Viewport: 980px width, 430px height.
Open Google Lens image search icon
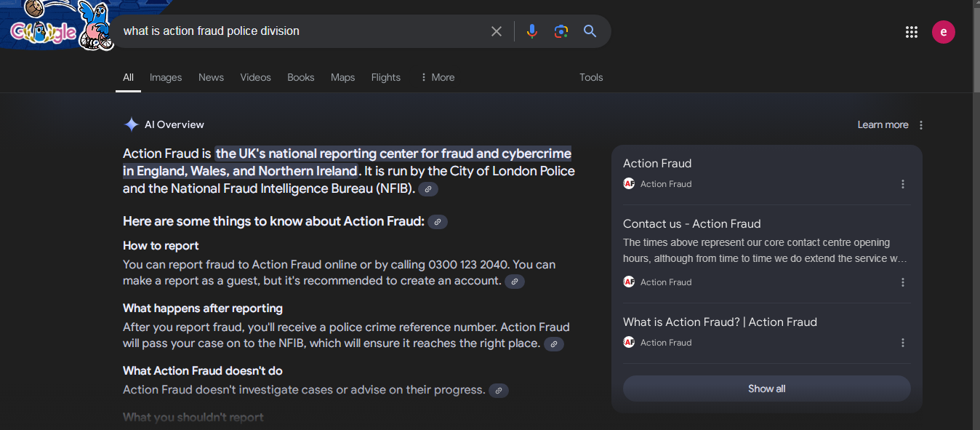[x=561, y=31]
